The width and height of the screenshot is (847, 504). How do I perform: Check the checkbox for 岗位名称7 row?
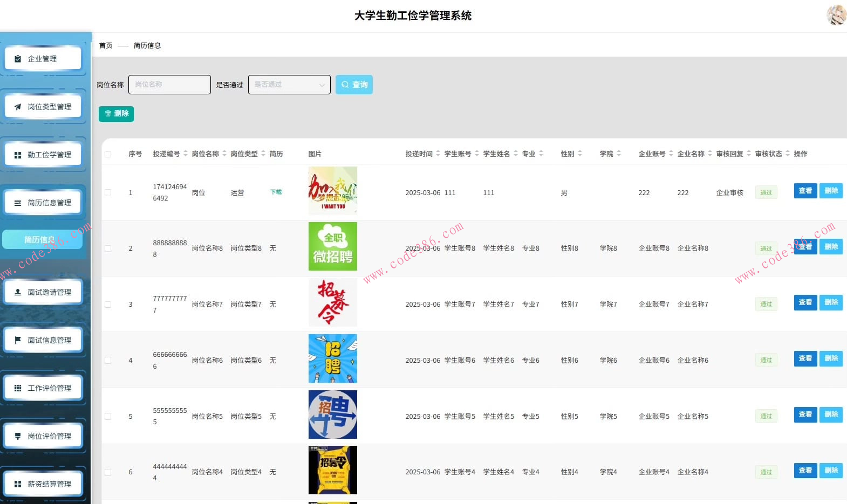tap(108, 305)
